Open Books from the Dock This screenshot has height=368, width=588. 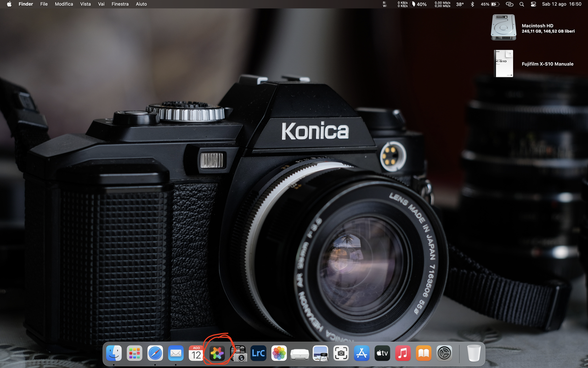point(424,353)
